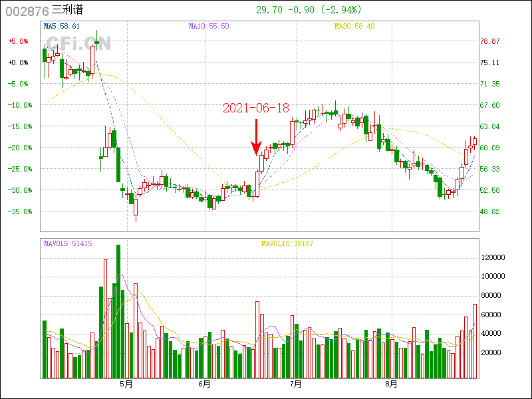Viewport: 532px width, 399px height.
Task: Click the -20.0% axis label
Action: tap(20, 148)
